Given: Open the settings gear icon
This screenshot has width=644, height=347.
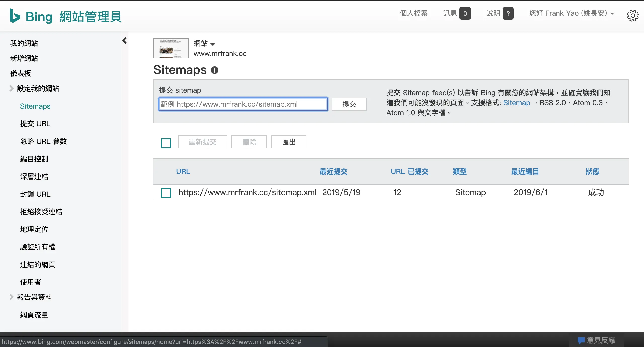Looking at the screenshot, I should point(633,16).
